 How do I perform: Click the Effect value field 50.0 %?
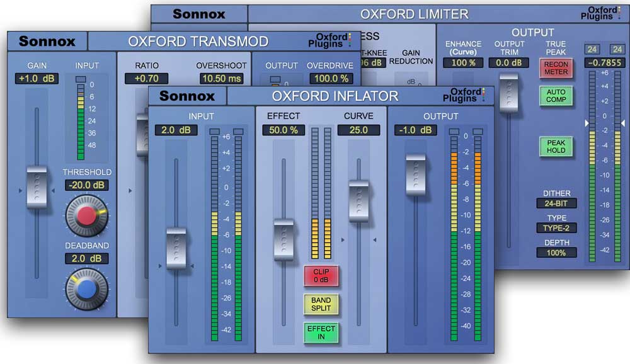tap(283, 130)
